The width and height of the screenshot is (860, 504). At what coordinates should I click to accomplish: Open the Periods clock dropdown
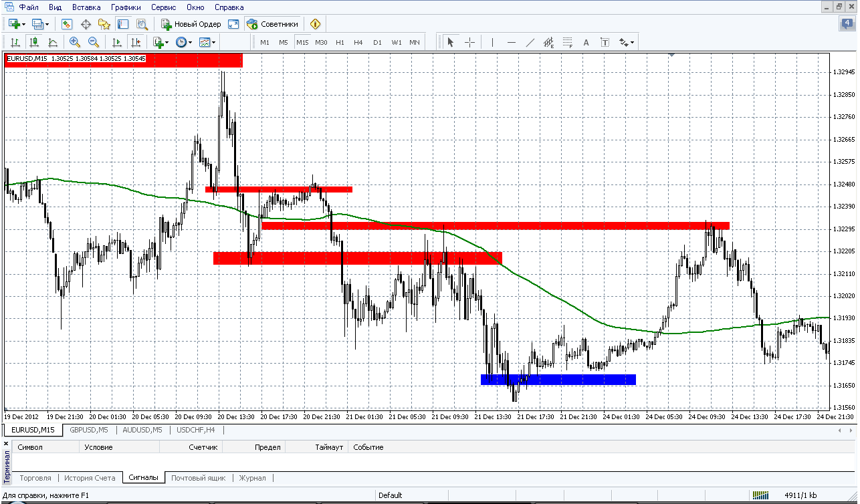point(183,42)
